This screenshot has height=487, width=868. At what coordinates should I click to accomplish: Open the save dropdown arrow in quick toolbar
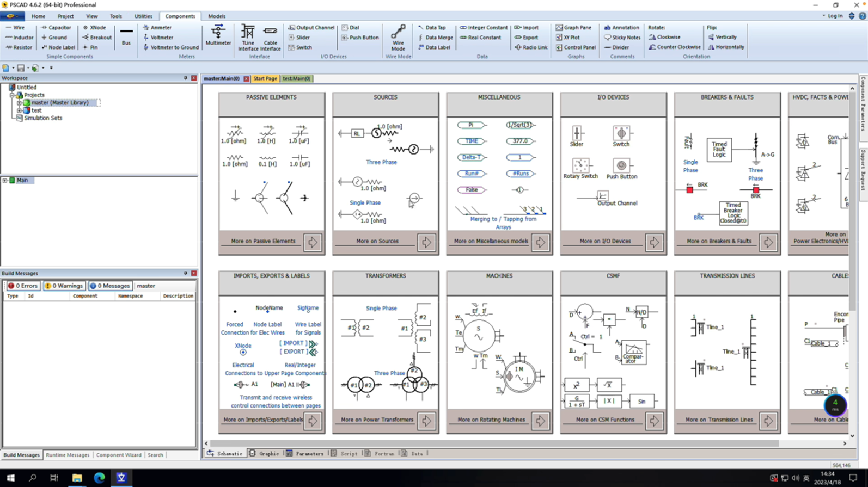pos(28,68)
